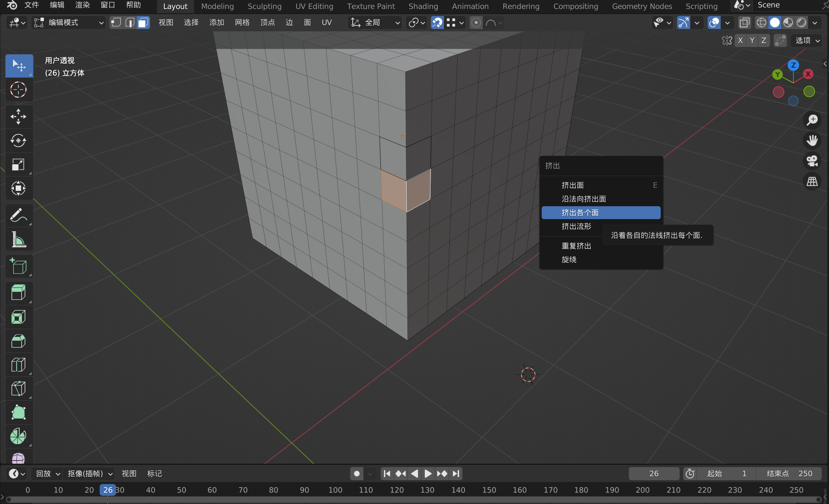
Task: Toggle face select mode
Action: 143,23
